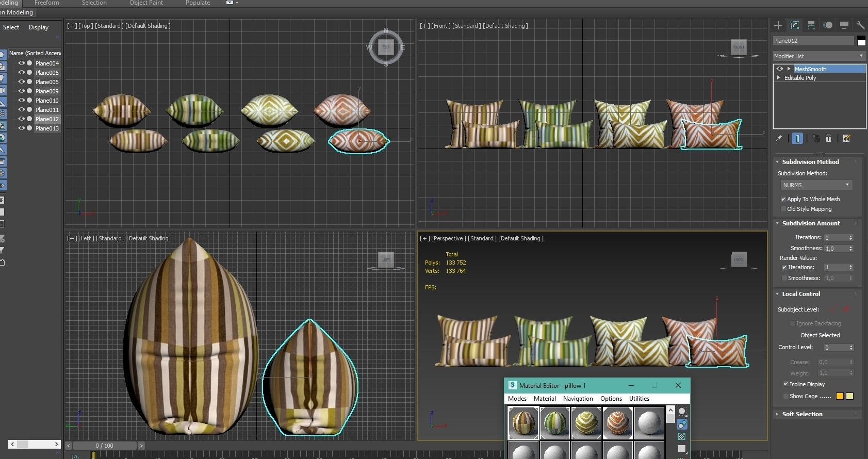Advance time slider with next-frame arrow
Viewport: 868px width, 459px height.
click(141, 446)
